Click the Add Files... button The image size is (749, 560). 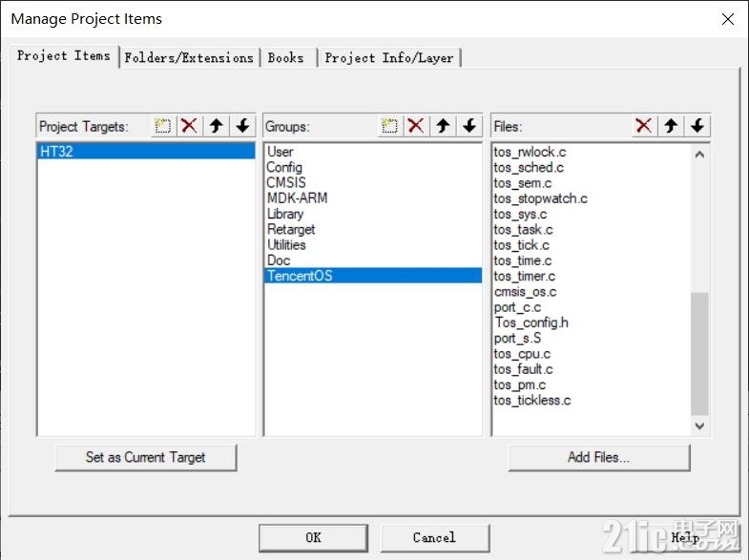[x=599, y=457]
